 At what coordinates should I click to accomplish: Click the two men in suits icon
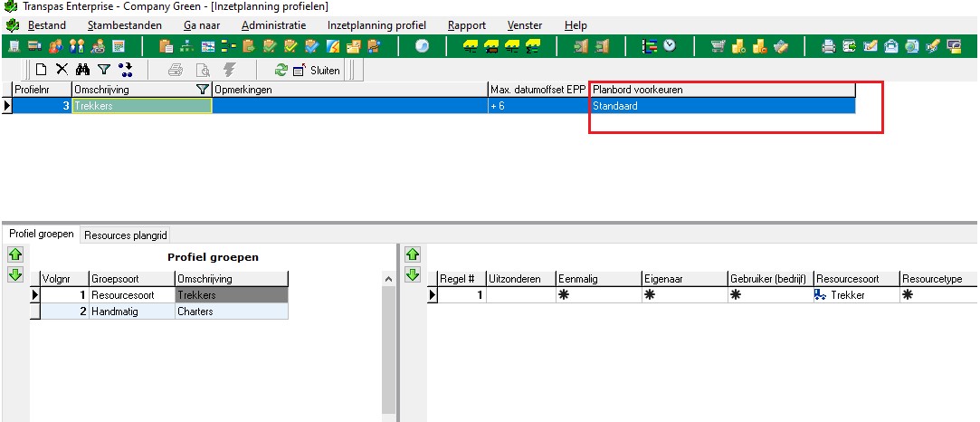click(77, 46)
